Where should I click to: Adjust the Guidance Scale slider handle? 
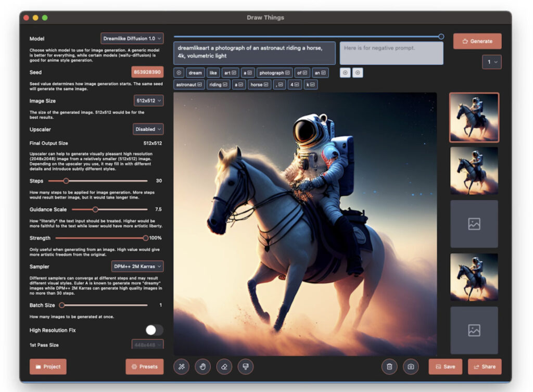(x=95, y=209)
